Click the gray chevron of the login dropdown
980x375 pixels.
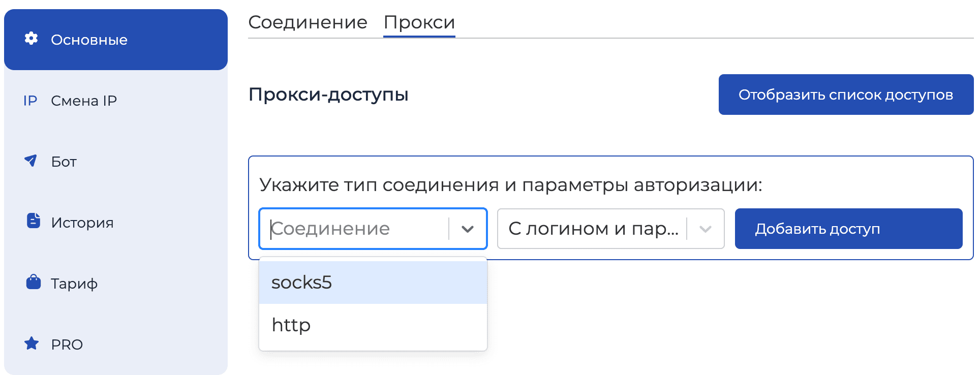tap(705, 229)
